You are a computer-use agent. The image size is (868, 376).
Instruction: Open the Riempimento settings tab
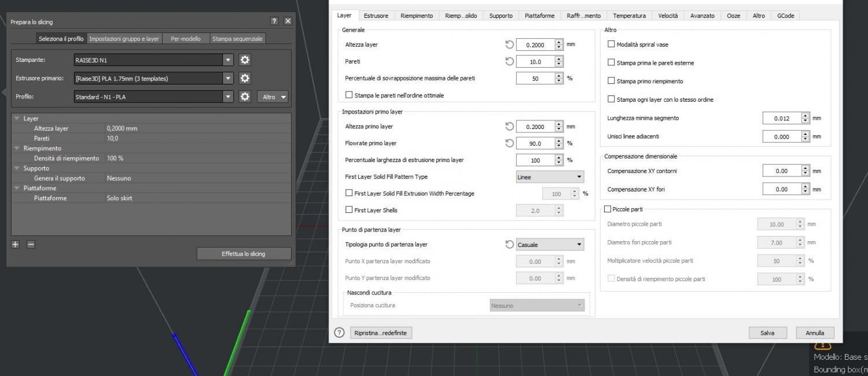pyautogui.click(x=417, y=16)
